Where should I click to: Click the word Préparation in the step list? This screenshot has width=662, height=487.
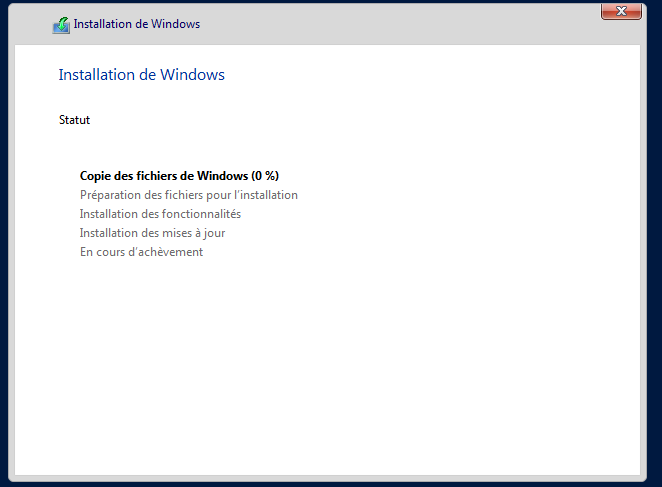(110, 195)
